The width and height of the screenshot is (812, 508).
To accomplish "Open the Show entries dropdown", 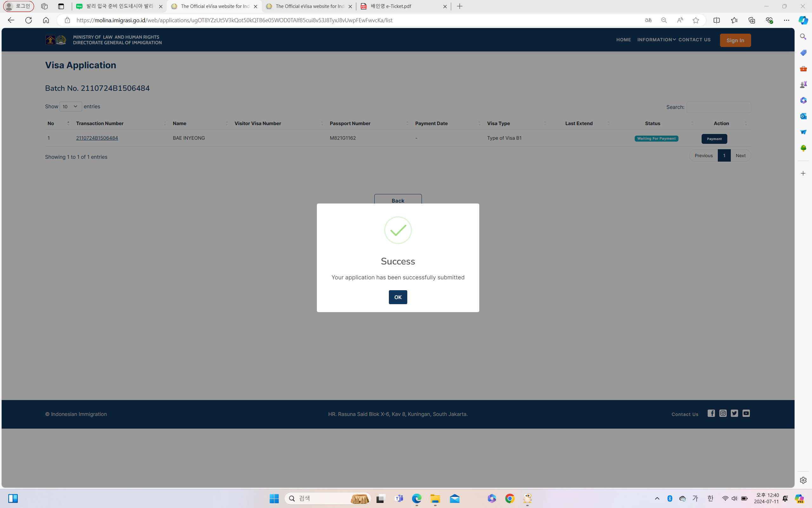I will (x=71, y=106).
